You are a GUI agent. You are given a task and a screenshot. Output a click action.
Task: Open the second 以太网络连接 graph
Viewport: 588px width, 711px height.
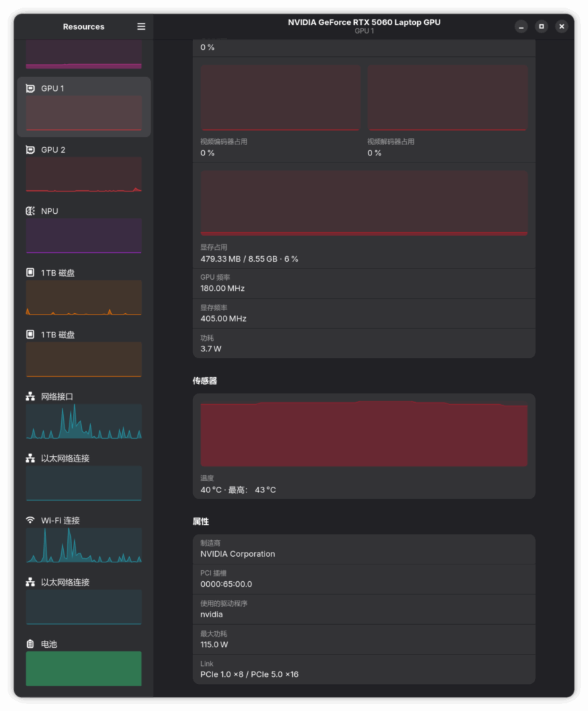tap(83, 606)
